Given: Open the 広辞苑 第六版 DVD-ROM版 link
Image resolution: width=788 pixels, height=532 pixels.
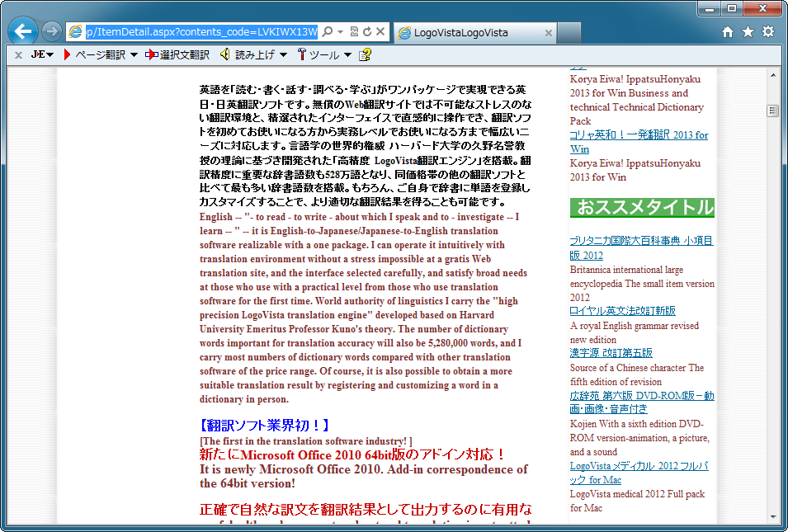Looking at the screenshot, I should click(x=642, y=402).
